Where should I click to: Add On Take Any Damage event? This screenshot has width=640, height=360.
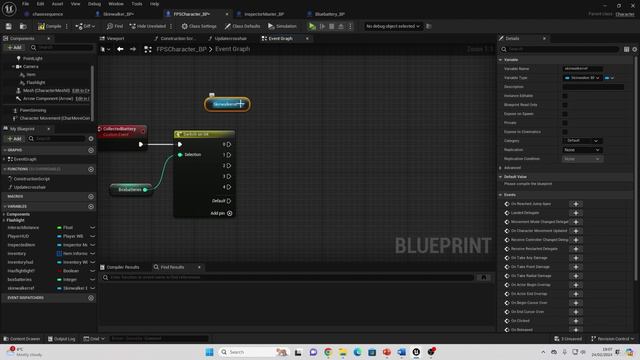click(x=576, y=258)
